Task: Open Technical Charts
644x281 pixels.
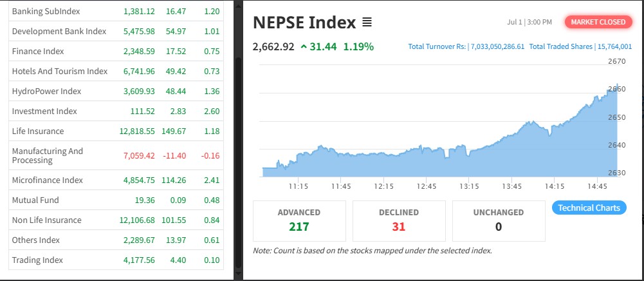Action: point(589,208)
